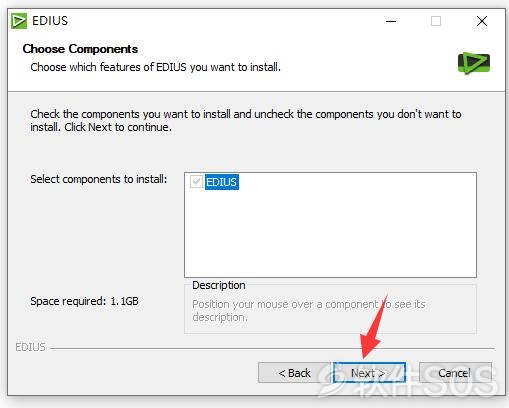Click the Description group label
The image size is (509, 408).
coord(219,285)
